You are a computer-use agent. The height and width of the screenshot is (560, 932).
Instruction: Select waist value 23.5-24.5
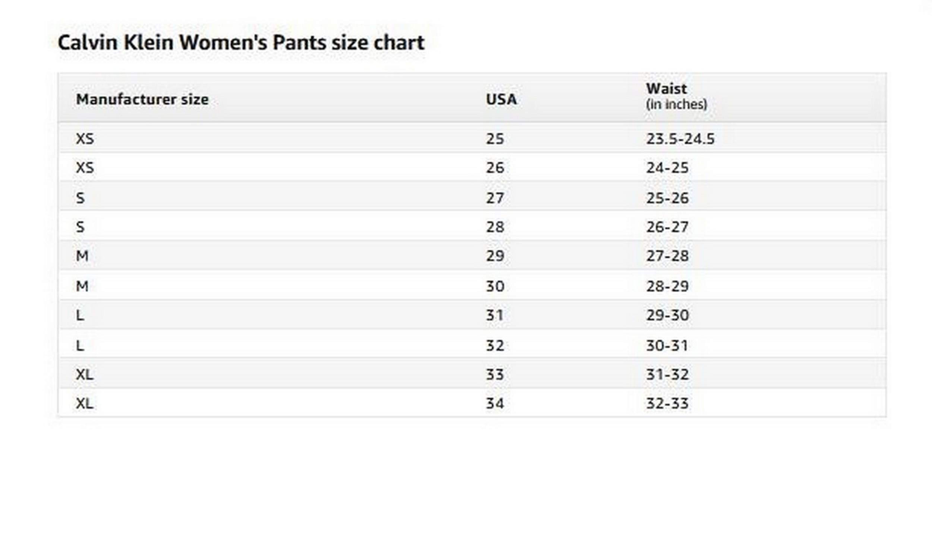click(680, 139)
